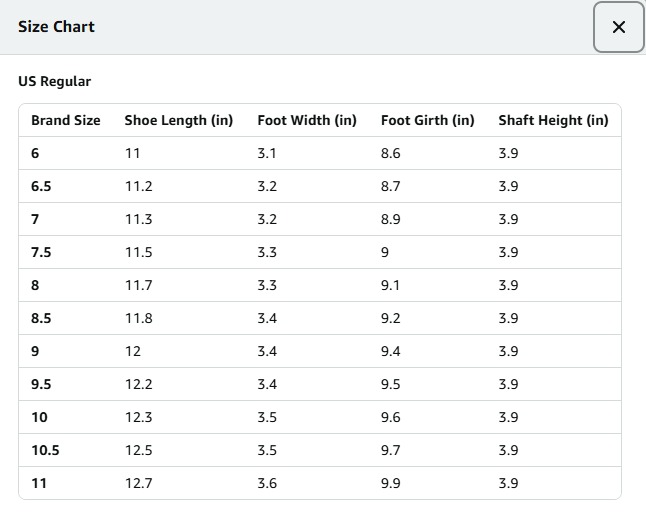This screenshot has height=522, width=646.
Task: Click the 12.7 shoe length value
Action: pyautogui.click(x=138, y=483)
